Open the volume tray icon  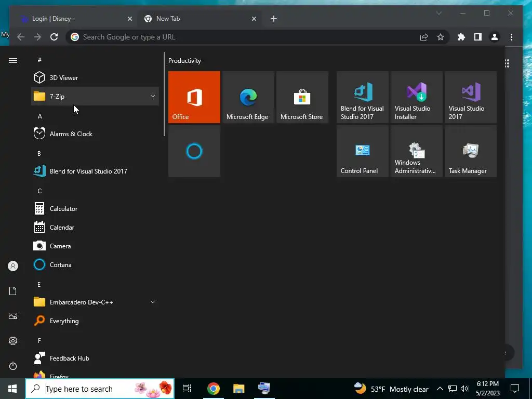[464, 389]
